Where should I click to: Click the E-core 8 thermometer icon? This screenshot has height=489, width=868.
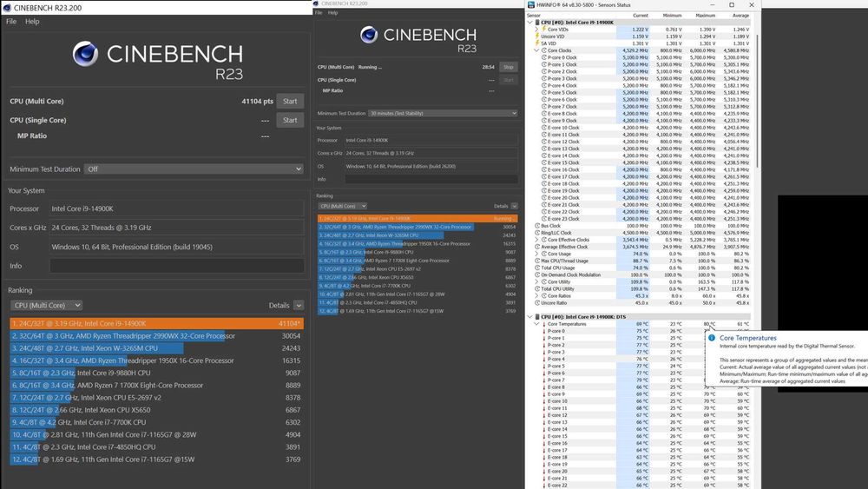point(544,387)
